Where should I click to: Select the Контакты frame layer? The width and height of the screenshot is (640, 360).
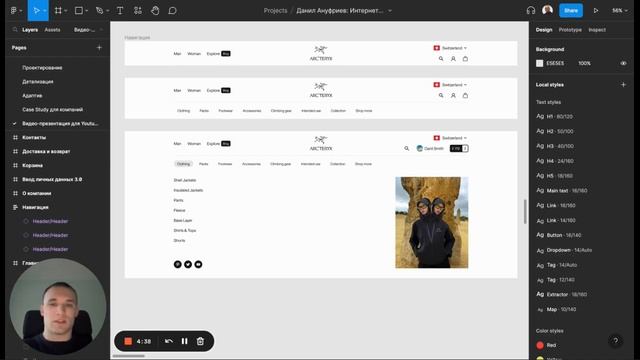click(34, 138)
